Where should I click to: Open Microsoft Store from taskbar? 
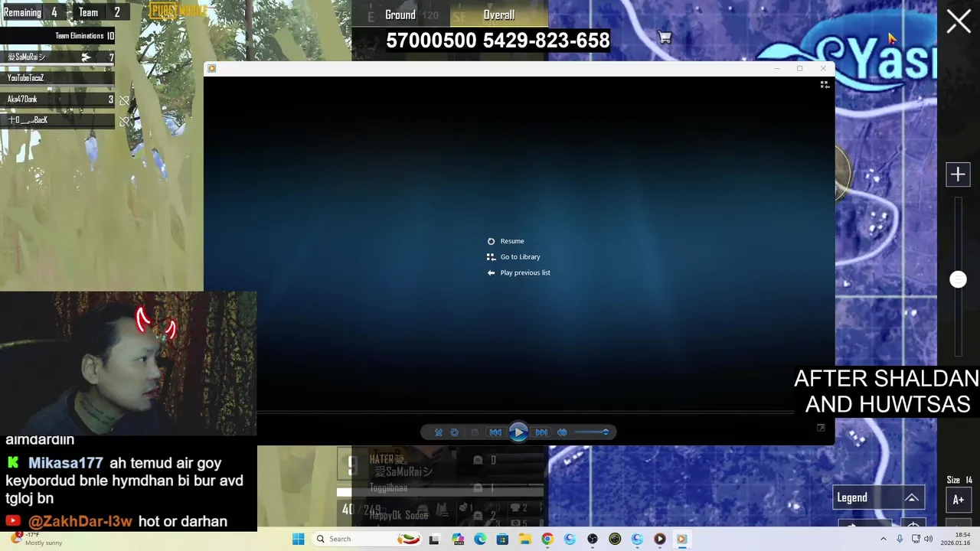[x=502, y=539]
